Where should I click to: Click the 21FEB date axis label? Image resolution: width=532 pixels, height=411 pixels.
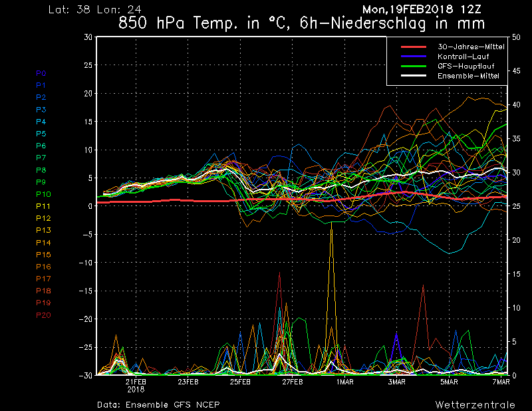(x=136, y=382)
